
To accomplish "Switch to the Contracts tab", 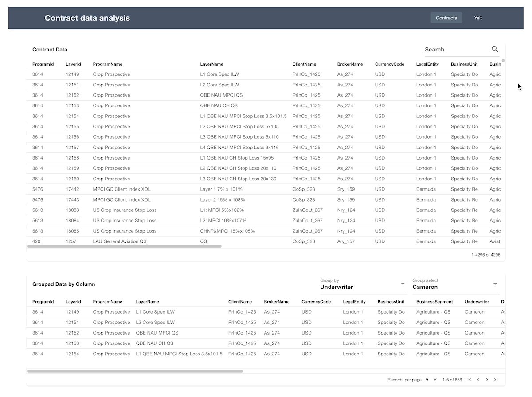I will click(446, 18).
